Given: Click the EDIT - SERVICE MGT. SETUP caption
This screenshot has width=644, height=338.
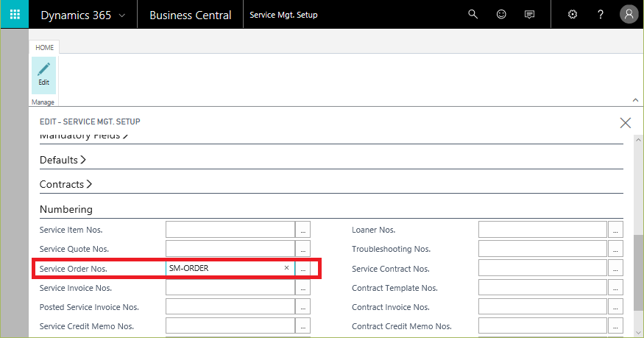Looking at the screenshot, I should tap(90, 122).
